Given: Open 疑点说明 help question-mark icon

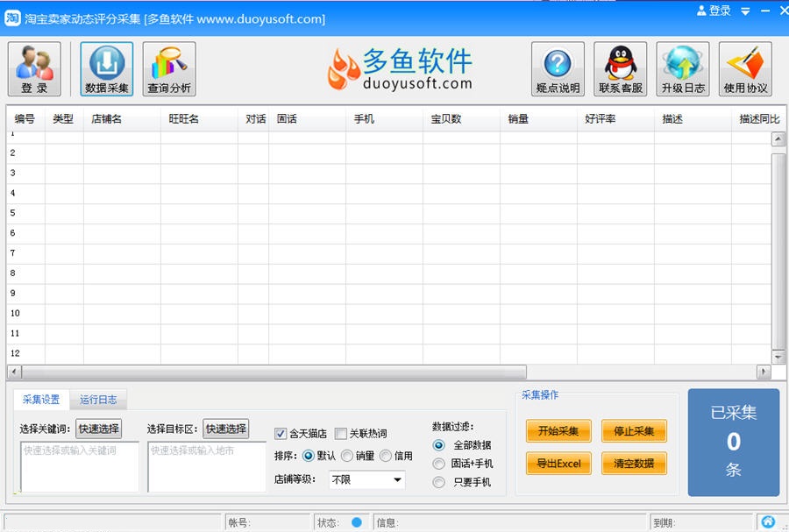Looking at the screenshot, I should pyautogui.click(x=558, y=69).
